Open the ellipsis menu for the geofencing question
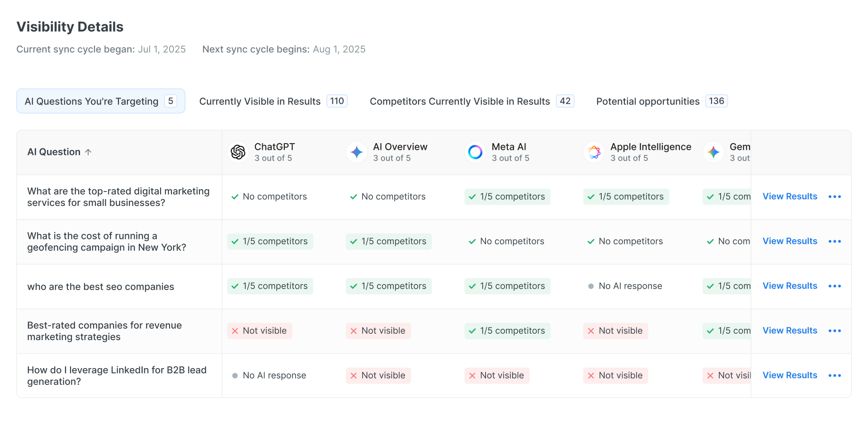This screenshot has height=425, width=868. point(835,242)
